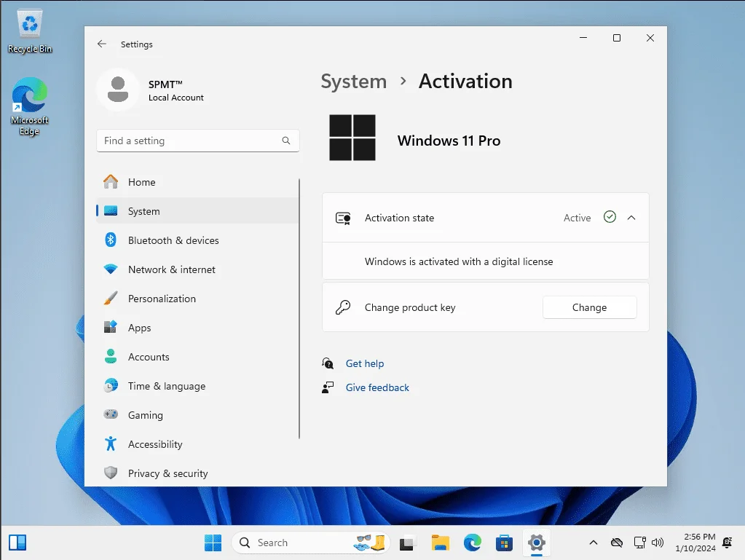745x560 pixels.
Task: Click the cloud sync tray icon
Action: (x=617, y=543)
